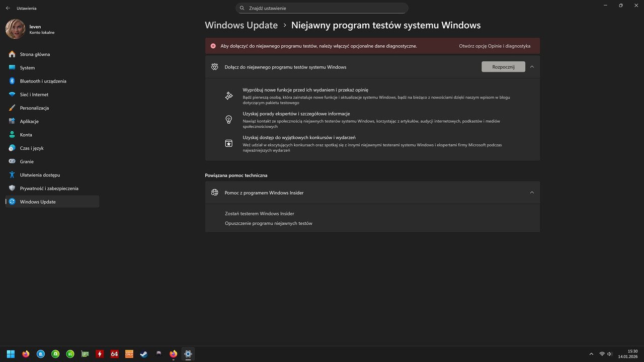This screenshot has width=644, height=362.
Task: Open Steam from the taskbar
Action: tap(144, 354)
